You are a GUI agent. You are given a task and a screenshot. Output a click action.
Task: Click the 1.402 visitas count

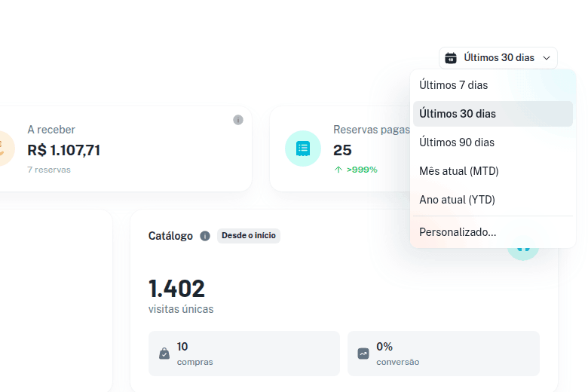pos(176,289)
